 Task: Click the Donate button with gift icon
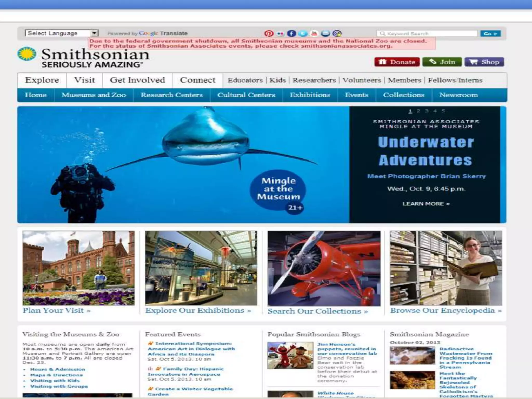point(397,62)
